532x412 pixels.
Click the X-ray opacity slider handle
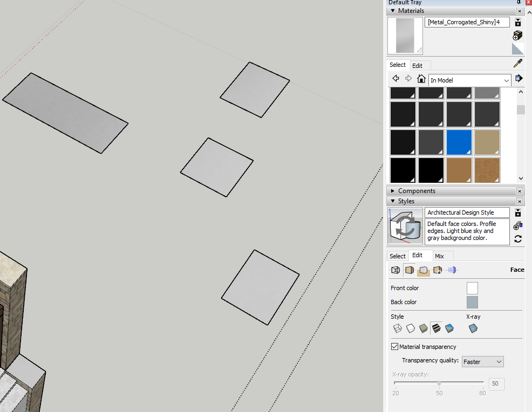point(439,383)
